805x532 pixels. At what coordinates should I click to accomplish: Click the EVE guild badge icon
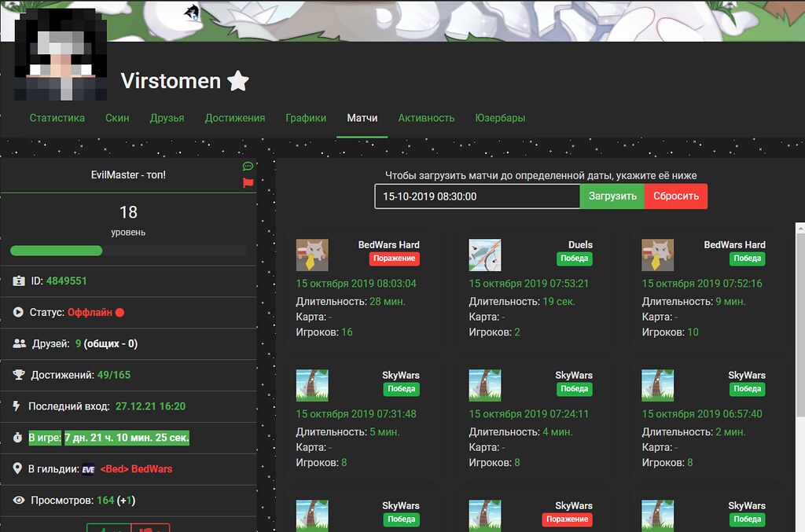[88, 469]
